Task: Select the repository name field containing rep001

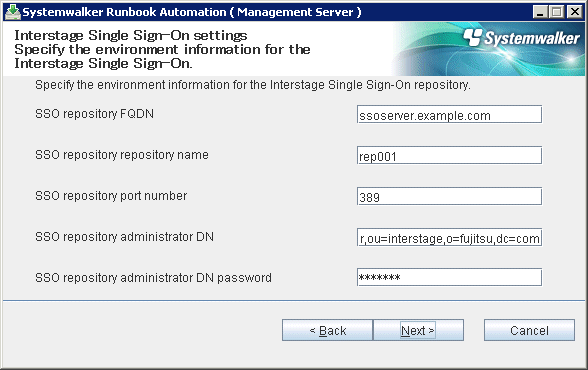Action: pos(449,155)
